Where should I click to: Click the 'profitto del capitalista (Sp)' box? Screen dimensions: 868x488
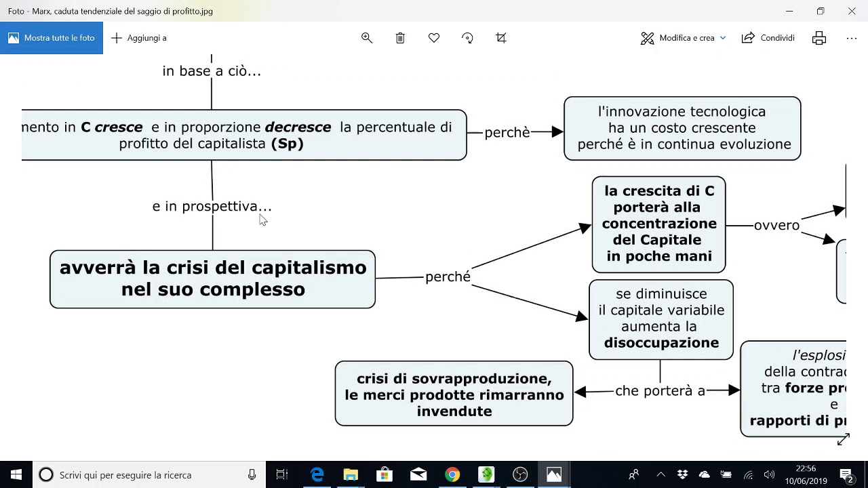pos(244,135)
